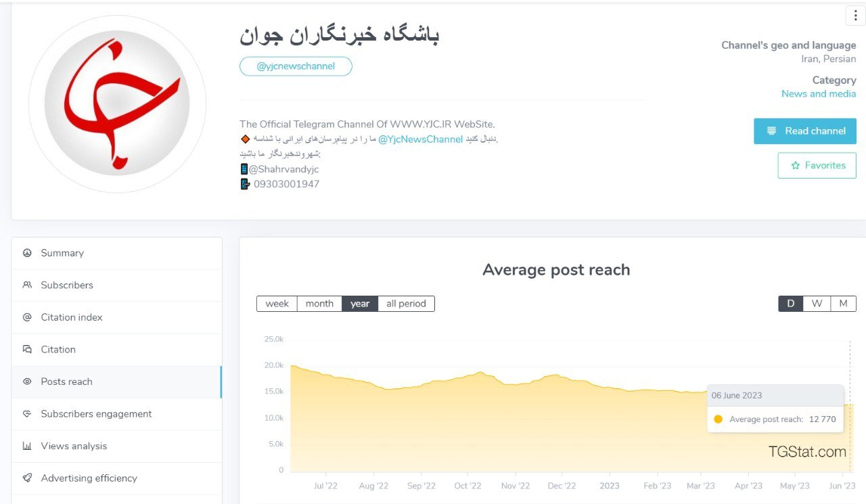
Task: Select the Posts reach eye icon
Action: (x=27, y=382)
